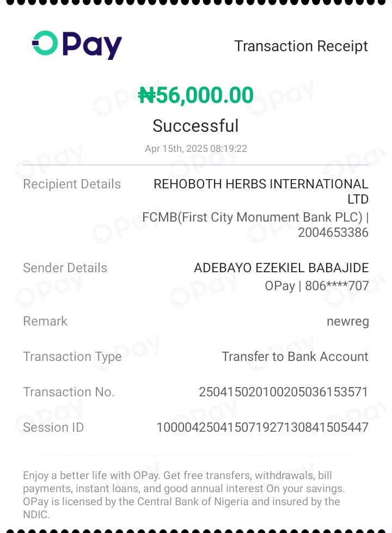This screenshot has width=392, height=533.
Task: Select recipient account number 2004653386
Action: click(333, 232)
